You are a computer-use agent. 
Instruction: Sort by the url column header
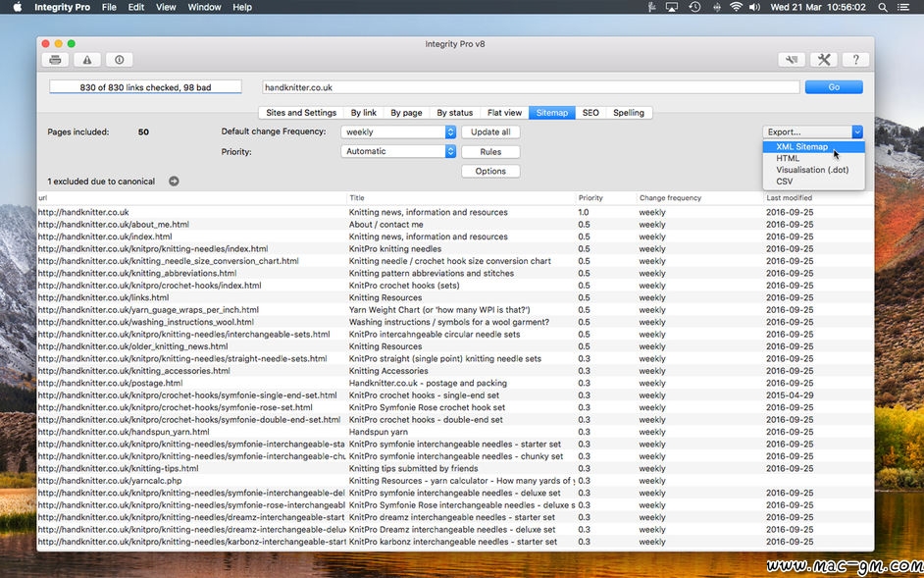[x=192, y=198]
